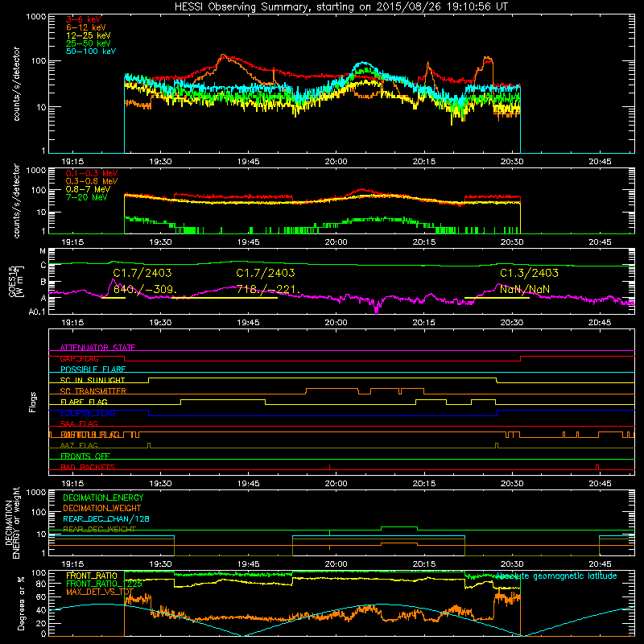Select the 'ECLIPSE_FLAG' flag label
Viewport: 644px width, 644px height.
point(88,413)
